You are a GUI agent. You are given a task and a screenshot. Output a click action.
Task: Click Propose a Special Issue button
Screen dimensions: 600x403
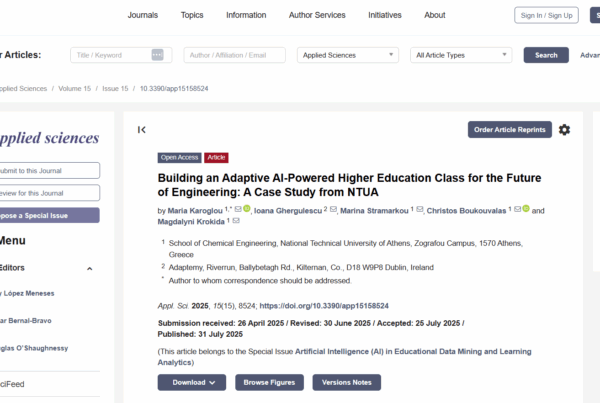coord(49,215)
